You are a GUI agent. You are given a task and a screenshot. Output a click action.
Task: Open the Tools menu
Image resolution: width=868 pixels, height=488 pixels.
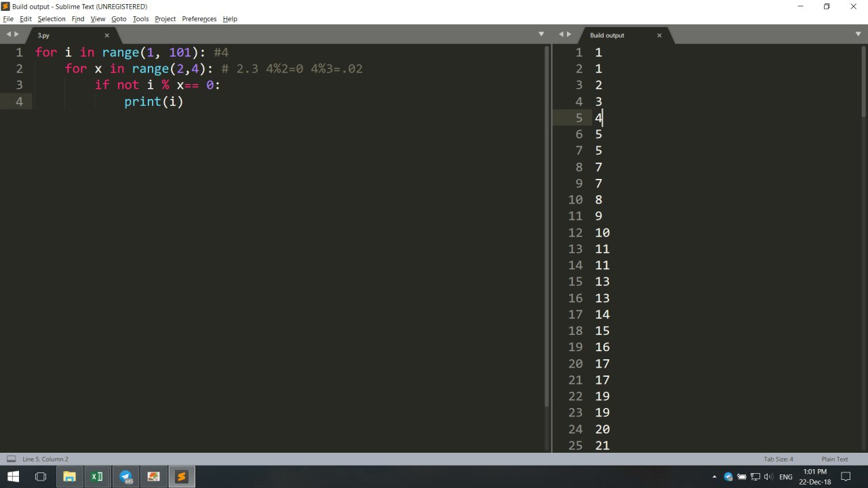coord(140,19)
